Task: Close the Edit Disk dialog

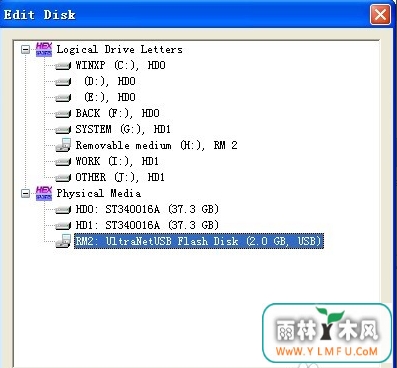Action: [x=380, y=15]
